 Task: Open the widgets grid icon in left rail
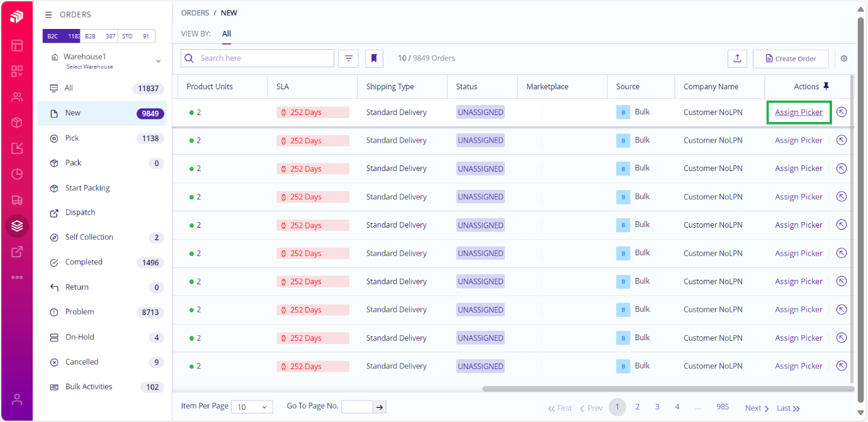pos(17,71)
